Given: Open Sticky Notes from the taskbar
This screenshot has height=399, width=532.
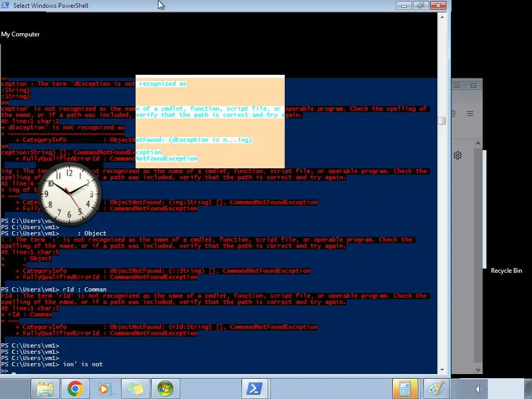Looking at the screenshot, I should click(x=136, y=389).
